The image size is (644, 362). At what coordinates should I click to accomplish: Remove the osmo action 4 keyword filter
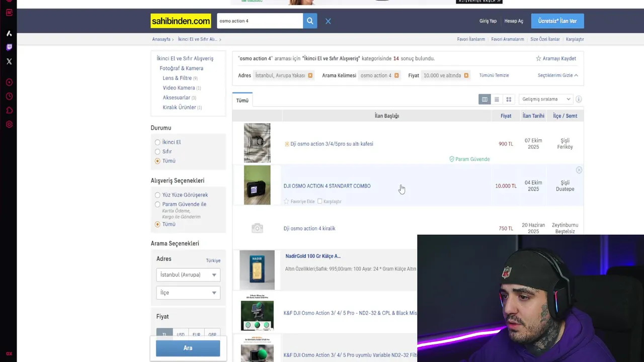tap(396, 75)
